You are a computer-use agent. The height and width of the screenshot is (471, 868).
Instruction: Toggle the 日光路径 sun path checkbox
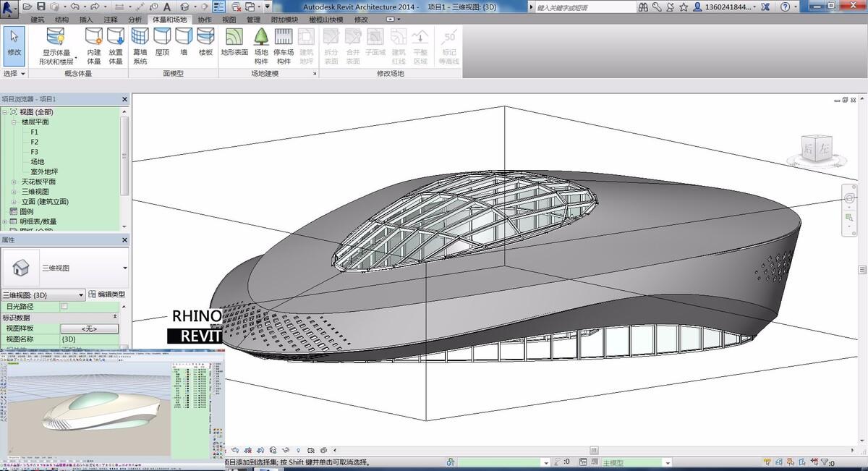[64, 307]
